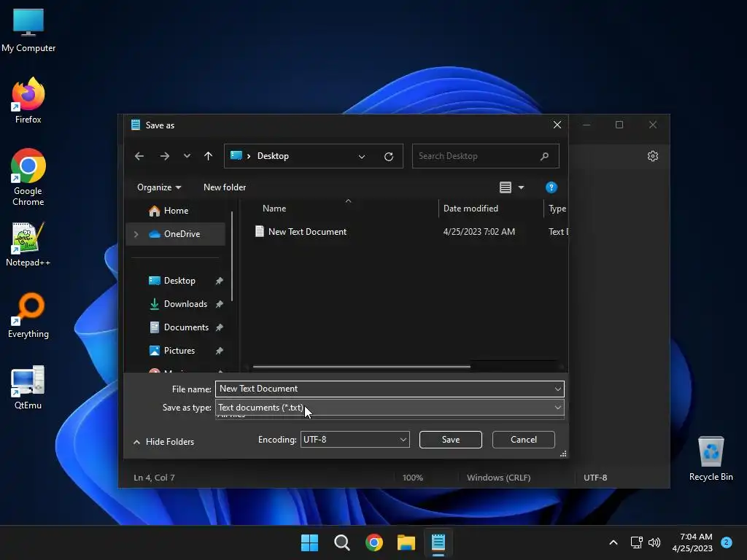
Task: Sort files by Type column
Action: click(x=557, y=209)
